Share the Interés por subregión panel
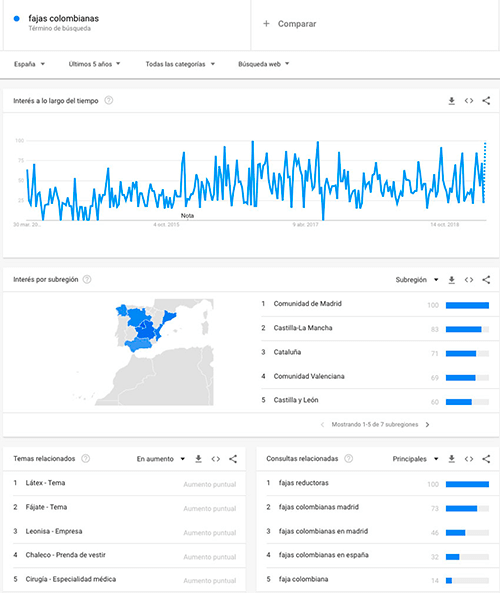The width and height of the screenshot is (500, 593). [486, 280]
